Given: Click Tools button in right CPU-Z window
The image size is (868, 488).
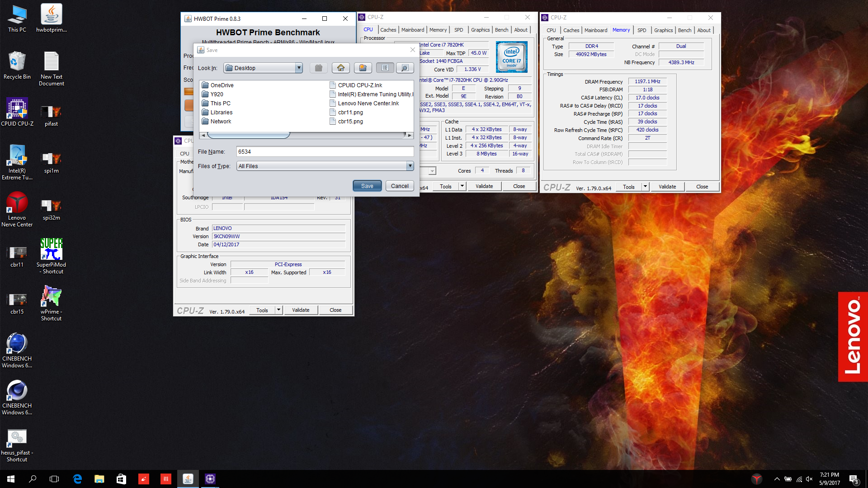Looking at the screenshot, I should point(628,187).
